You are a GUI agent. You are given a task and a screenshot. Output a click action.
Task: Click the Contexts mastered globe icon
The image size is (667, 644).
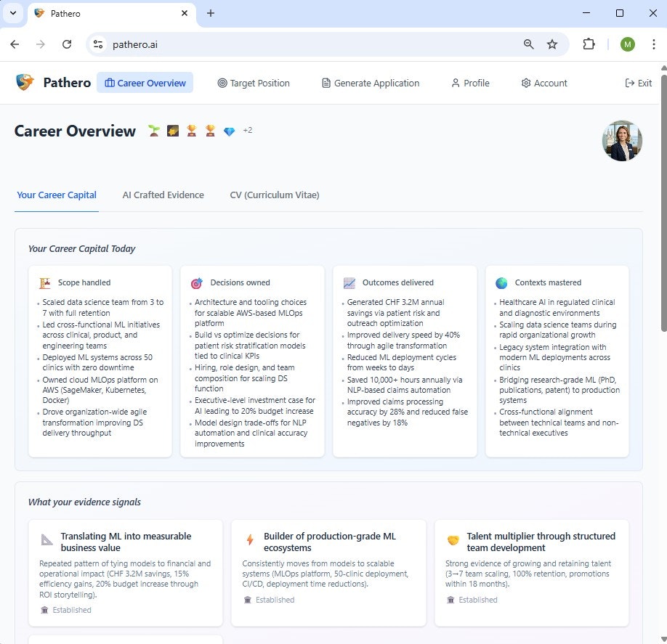pyautogui.click(x=501, y=282)
